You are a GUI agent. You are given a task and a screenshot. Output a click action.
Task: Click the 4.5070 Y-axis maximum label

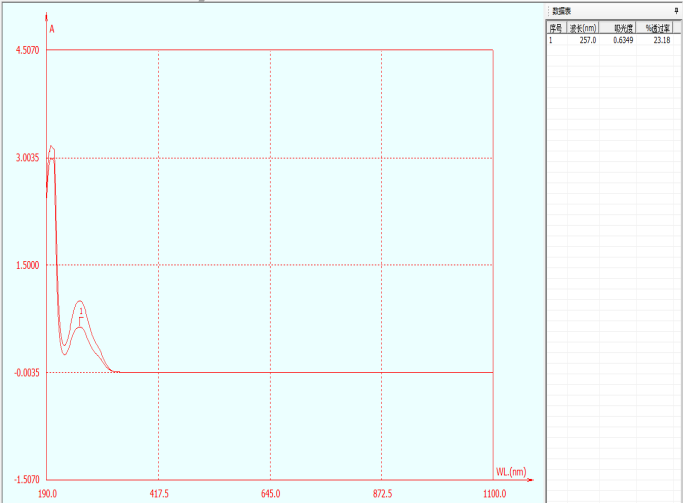25,50
